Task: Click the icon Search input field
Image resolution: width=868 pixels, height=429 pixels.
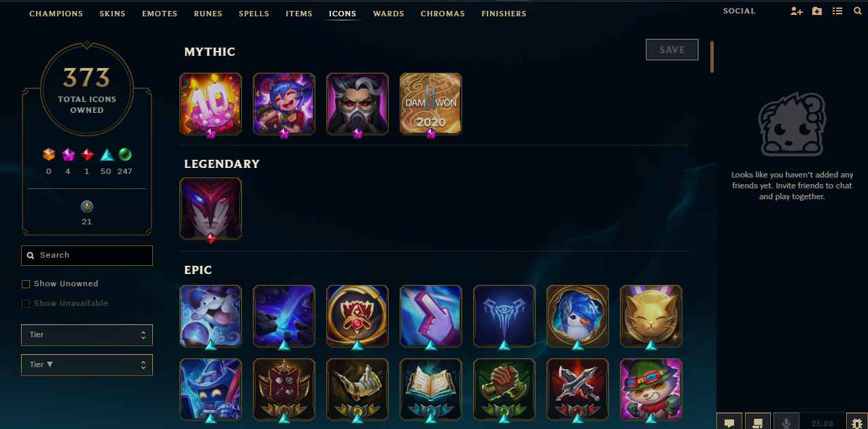Action: tap(87, 255)
